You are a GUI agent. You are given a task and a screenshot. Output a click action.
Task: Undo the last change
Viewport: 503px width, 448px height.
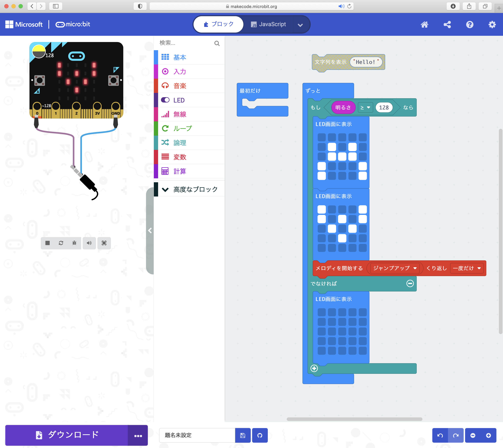440,435
